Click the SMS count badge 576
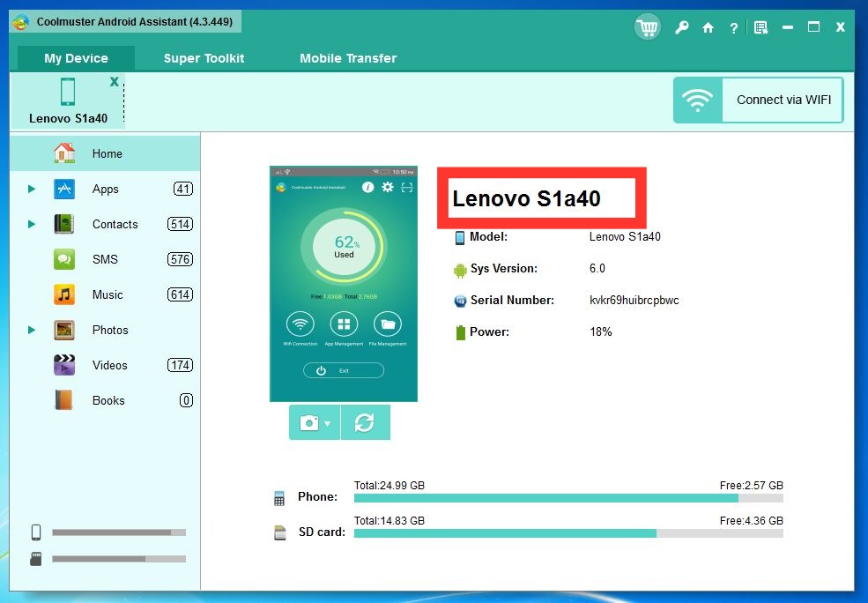868x603 pixels. point(181,259)
